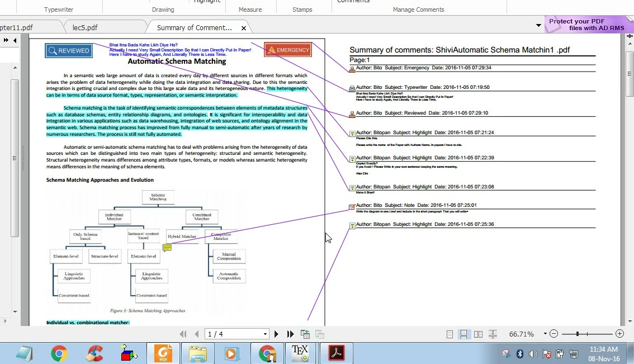This screenshot has width=634, height=364.
Task: Open the yellow sticky note on the diagram
Action: pos(167,248)
